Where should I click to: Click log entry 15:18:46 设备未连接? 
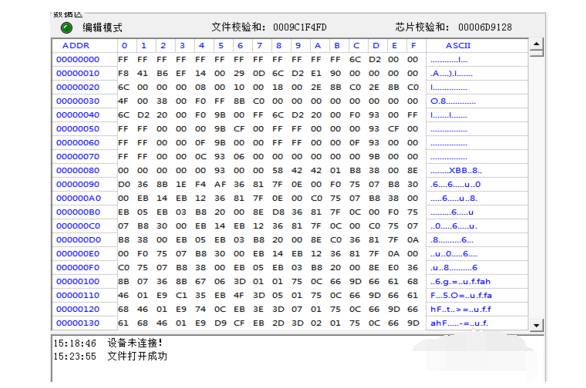click(x=108, y=343)
